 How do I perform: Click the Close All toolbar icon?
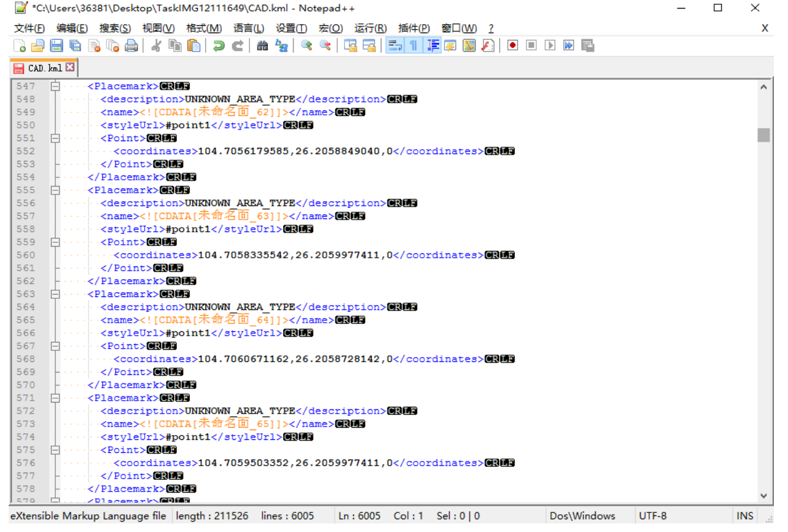[113, 45]
